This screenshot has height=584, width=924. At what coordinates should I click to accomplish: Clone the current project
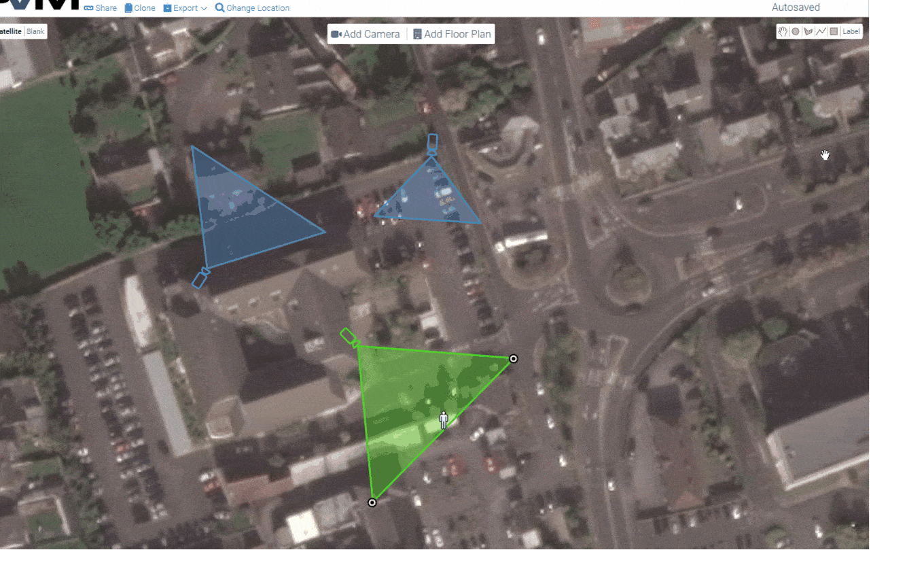(140, 8)
